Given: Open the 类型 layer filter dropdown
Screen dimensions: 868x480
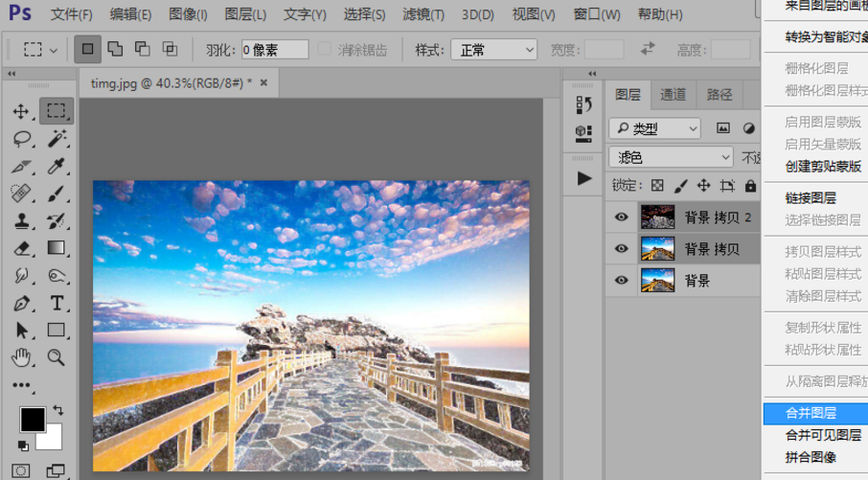Looking at the screenshot, I should click(x=655, y=128).
